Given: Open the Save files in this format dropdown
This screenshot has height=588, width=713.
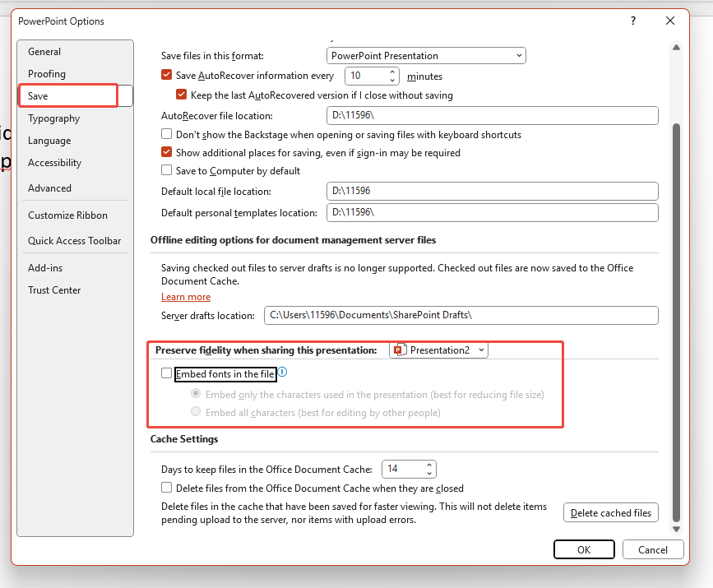Looking at the screenshot, I should click(x=518, y=55).
